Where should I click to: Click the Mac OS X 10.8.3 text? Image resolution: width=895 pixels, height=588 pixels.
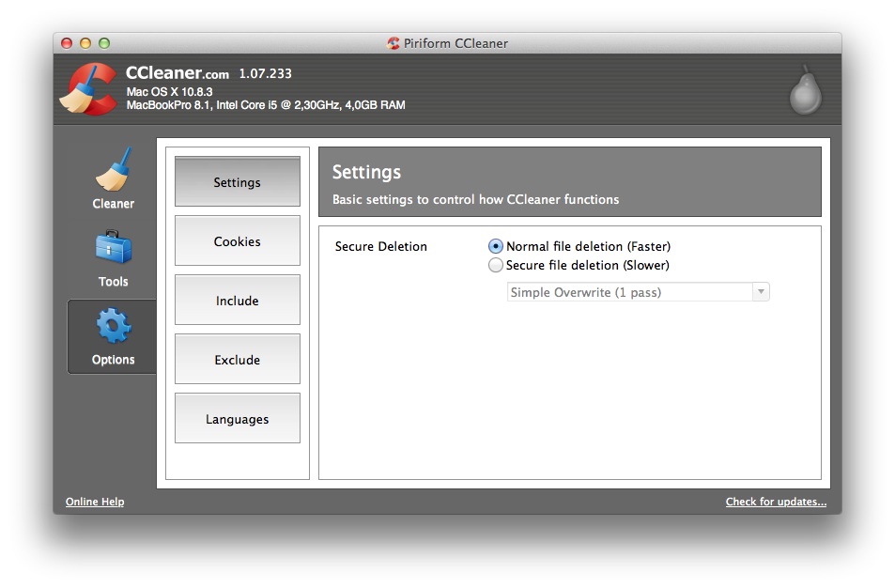(170, 91)
